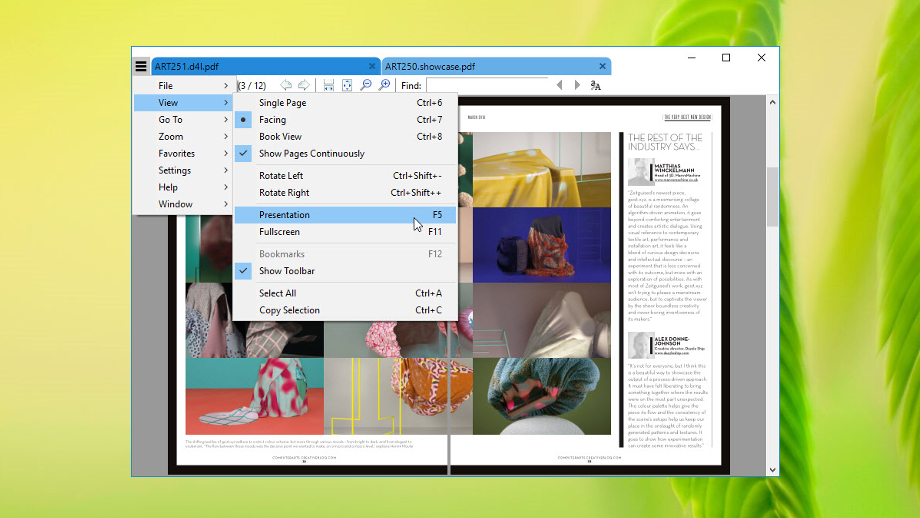Click the scrollbar down arrow
Viewport: 920px width, 518px height.
tap(772, 469)
